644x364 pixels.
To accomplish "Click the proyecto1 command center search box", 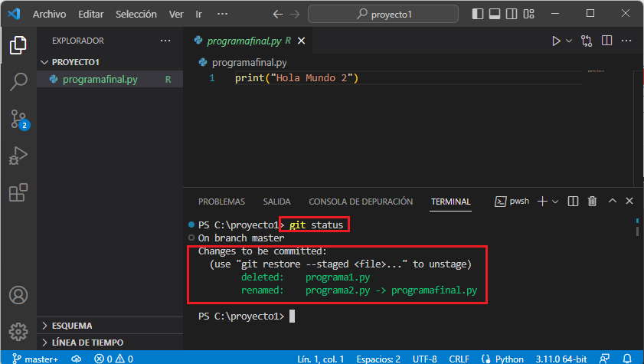I will coord(383,14).
